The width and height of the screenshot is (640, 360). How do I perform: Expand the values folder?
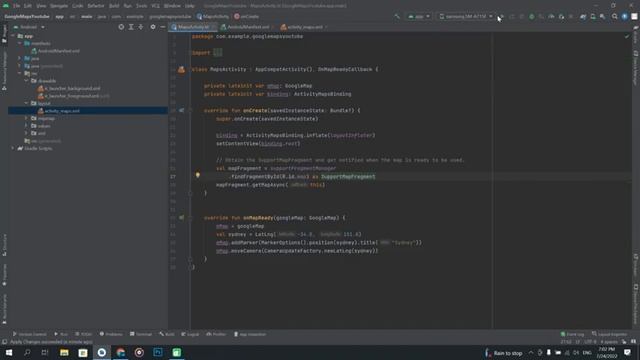click(x=27, y=126)
